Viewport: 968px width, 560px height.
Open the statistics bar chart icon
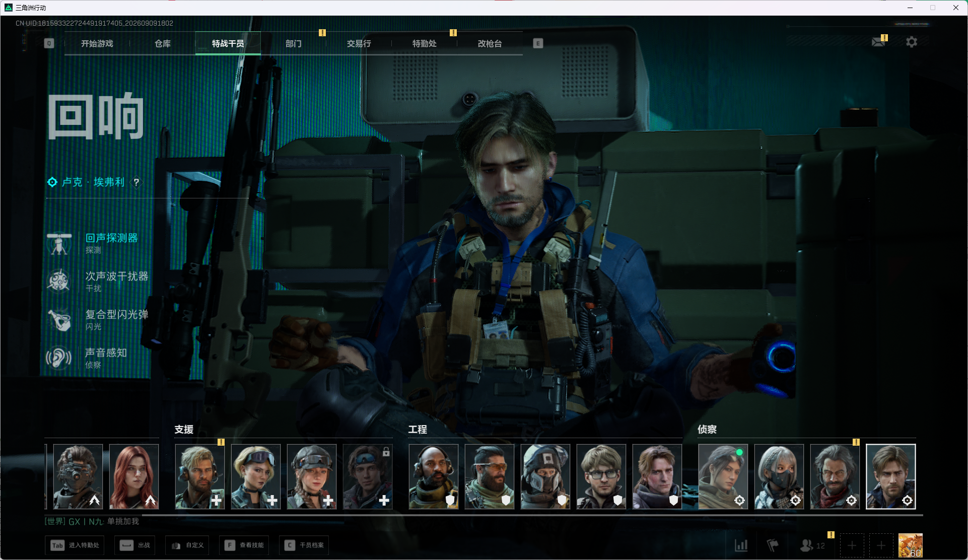point(741,545)
